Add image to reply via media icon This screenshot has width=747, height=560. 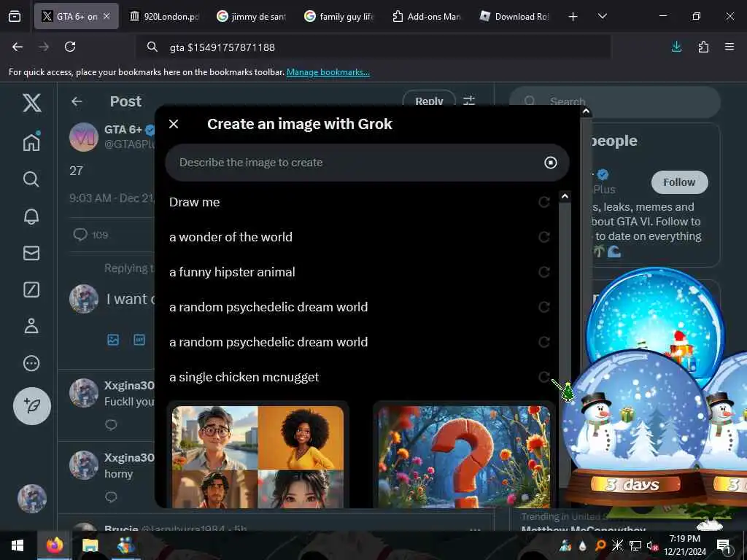click(x=113, y=340)
